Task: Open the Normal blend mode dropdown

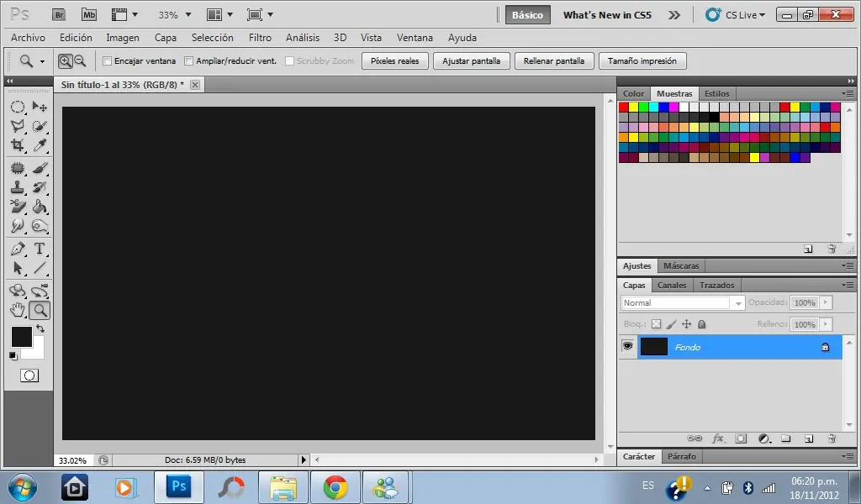Action: [x=683, y=303]
